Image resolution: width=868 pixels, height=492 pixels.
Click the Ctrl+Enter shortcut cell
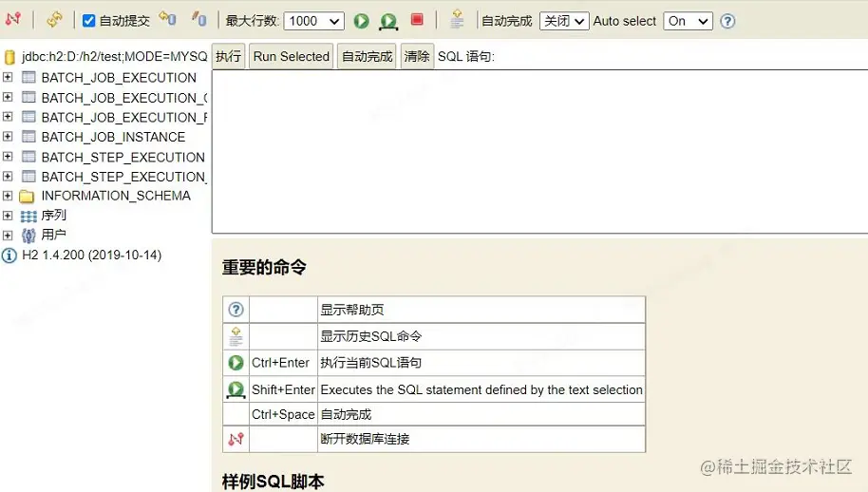[283, 363]
